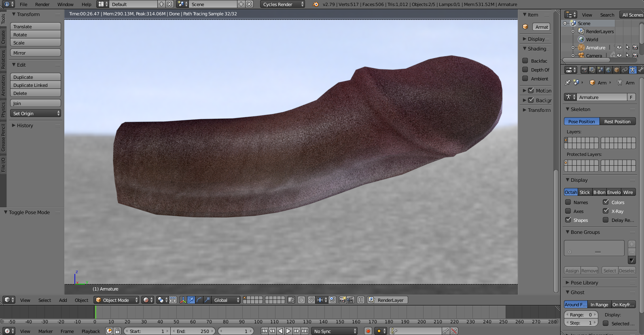Viewport: 644px width, 335px height.
Task: Enable the Names checkbox in Display
Action: pos(568,202)
